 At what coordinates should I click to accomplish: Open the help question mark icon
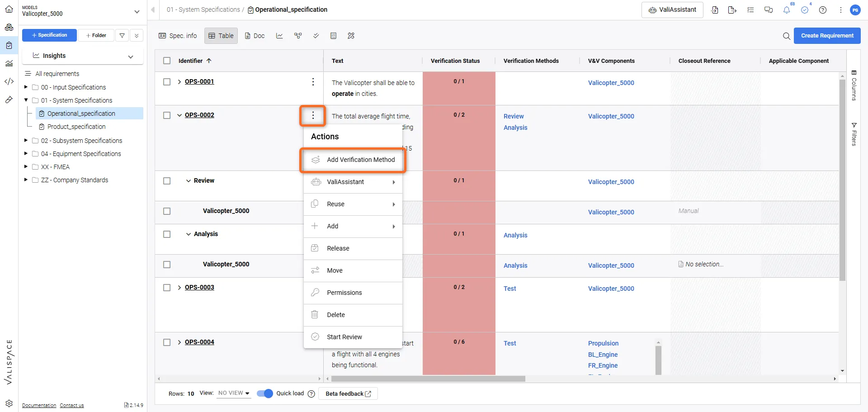[823, 10]
